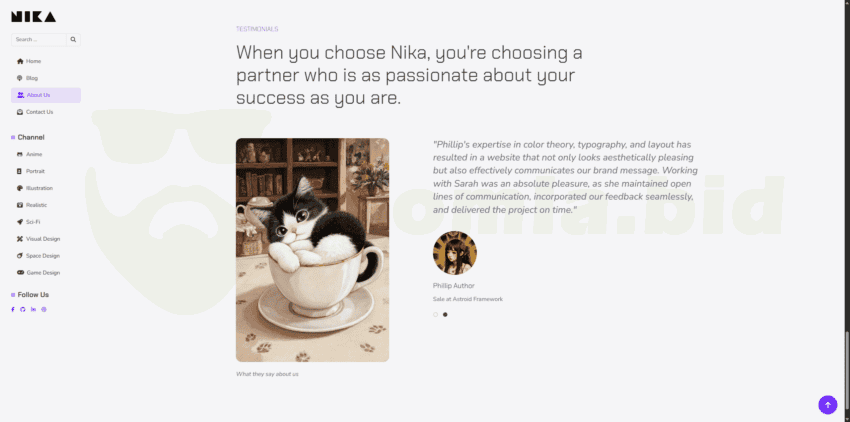Select the first testimonial slide dot
850x422 pixels.
pos(435,315)
